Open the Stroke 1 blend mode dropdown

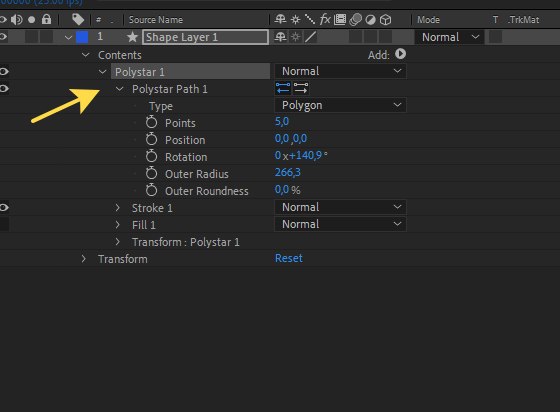click(340, 207)
